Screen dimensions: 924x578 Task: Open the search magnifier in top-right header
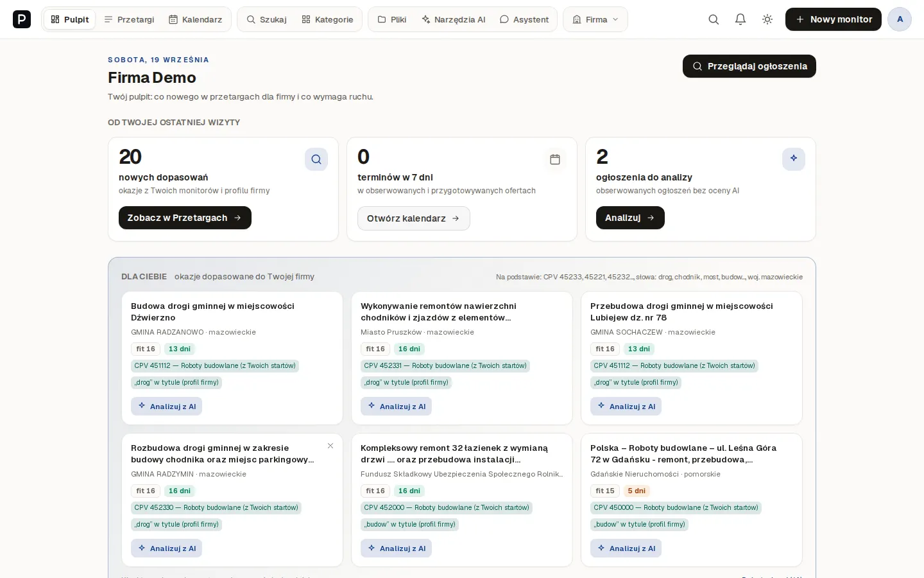[714, 19]
